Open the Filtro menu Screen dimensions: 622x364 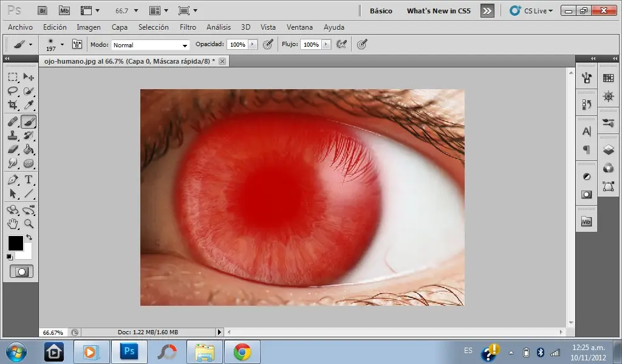click(x=188, y=27)
